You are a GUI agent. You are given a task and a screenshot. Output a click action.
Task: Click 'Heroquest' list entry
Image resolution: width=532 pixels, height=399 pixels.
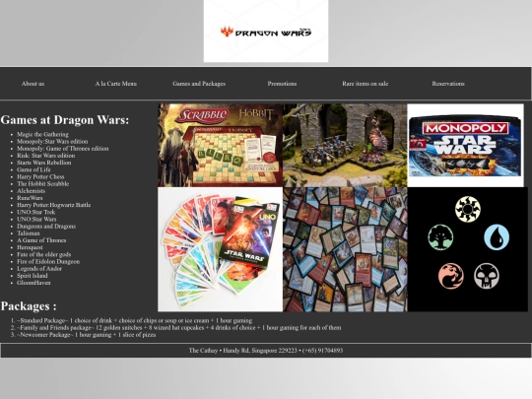pyautogui.click(x=30, y=247)
